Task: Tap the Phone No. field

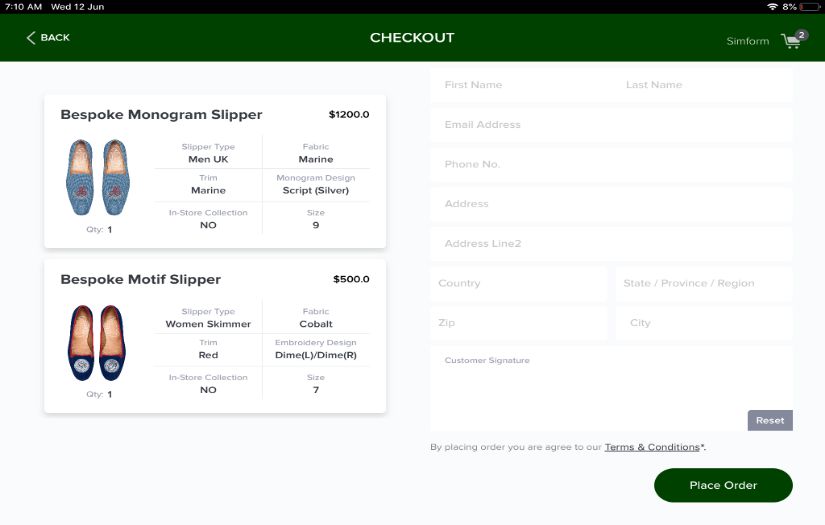Action: [x=610, y=164]
